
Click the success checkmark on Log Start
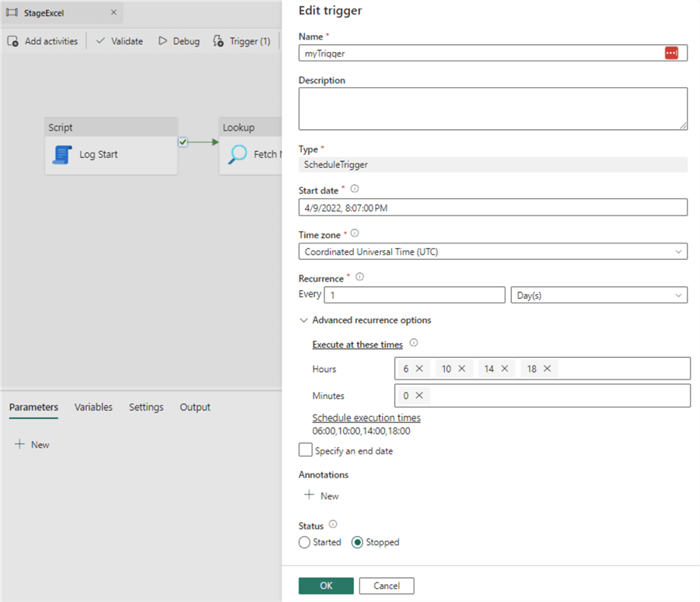coord(183,142)
